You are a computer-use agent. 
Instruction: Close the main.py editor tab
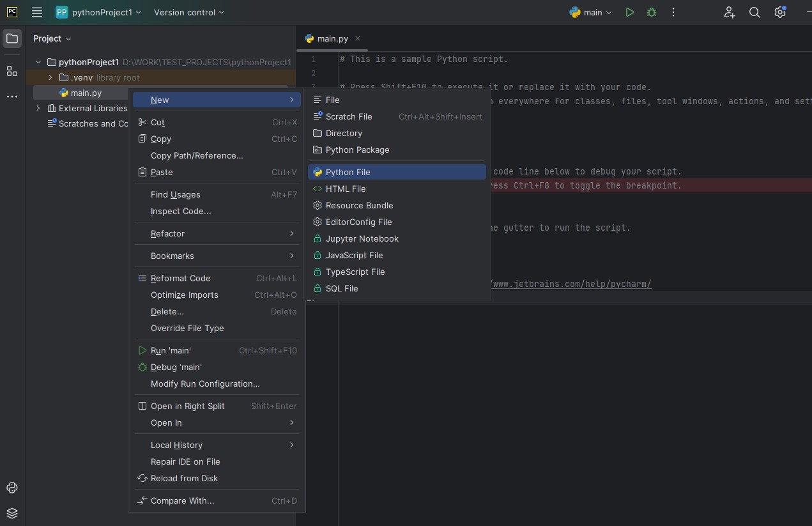click(358, 38)
